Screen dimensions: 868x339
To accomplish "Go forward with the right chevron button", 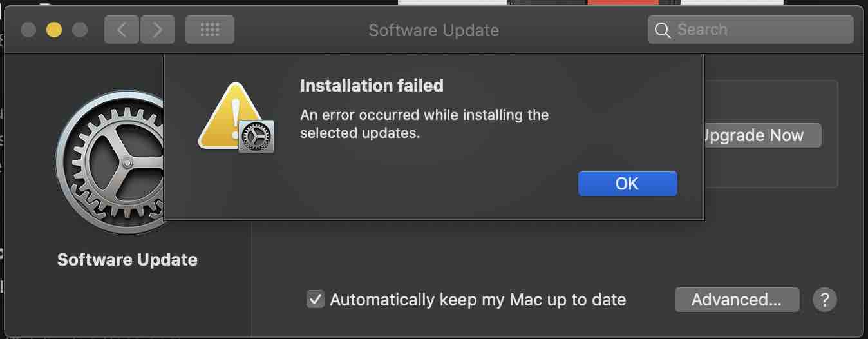I will coord(156,30).
